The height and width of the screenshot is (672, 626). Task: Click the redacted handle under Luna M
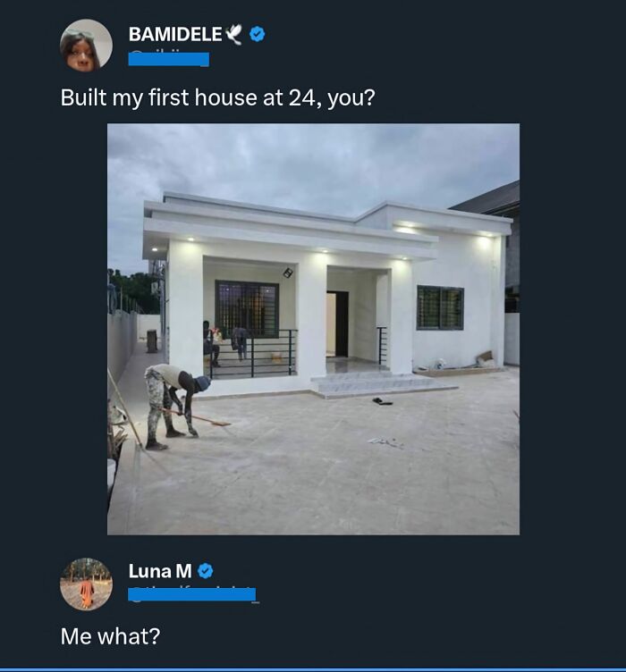[x=191, y=594]
